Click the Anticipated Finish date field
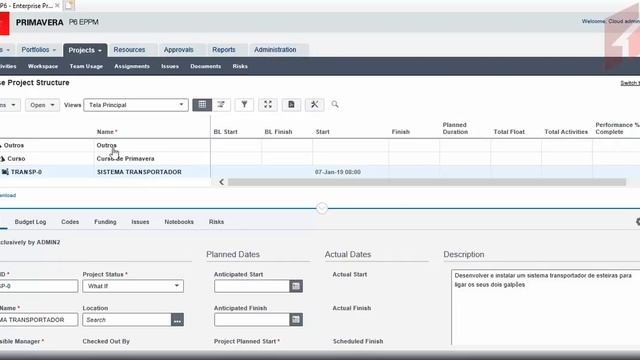The height and width of the screenshot is (360, 640). point(252,320)
